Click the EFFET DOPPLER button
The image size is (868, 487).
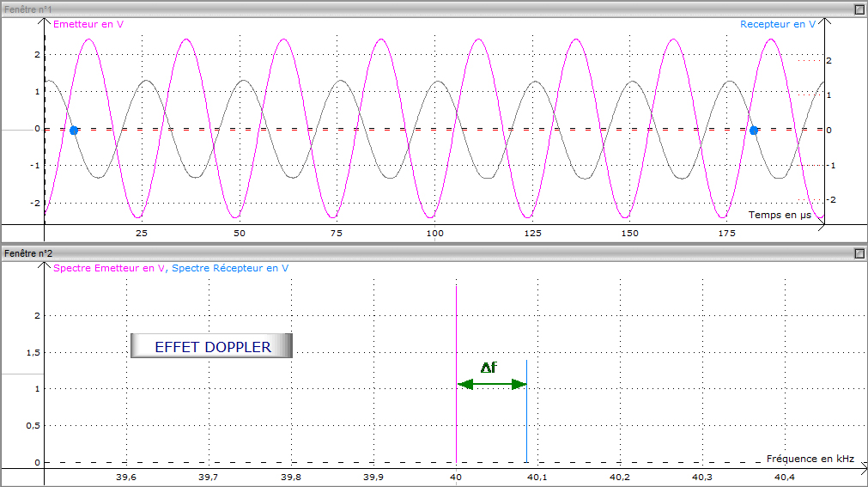[211, 346]
